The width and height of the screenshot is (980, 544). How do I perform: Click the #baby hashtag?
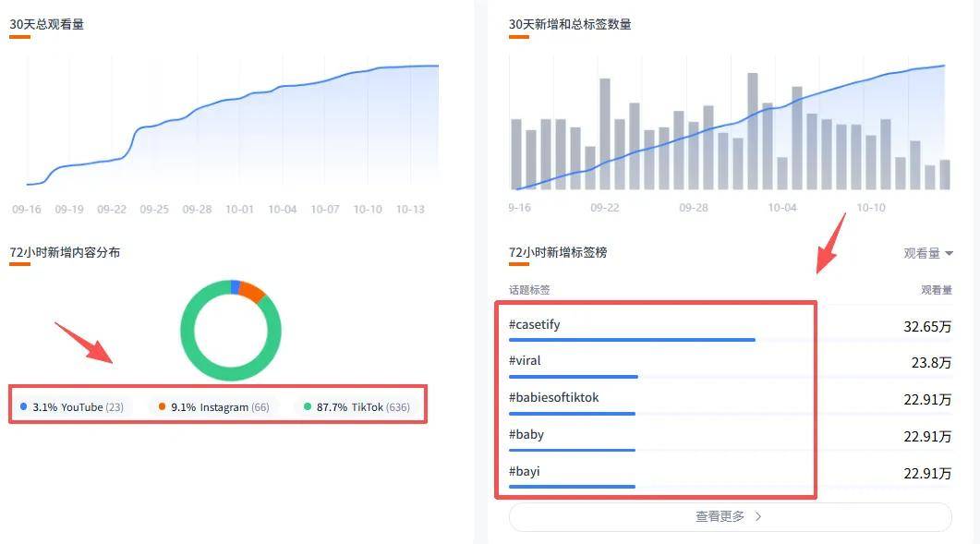tap(526, 435)
